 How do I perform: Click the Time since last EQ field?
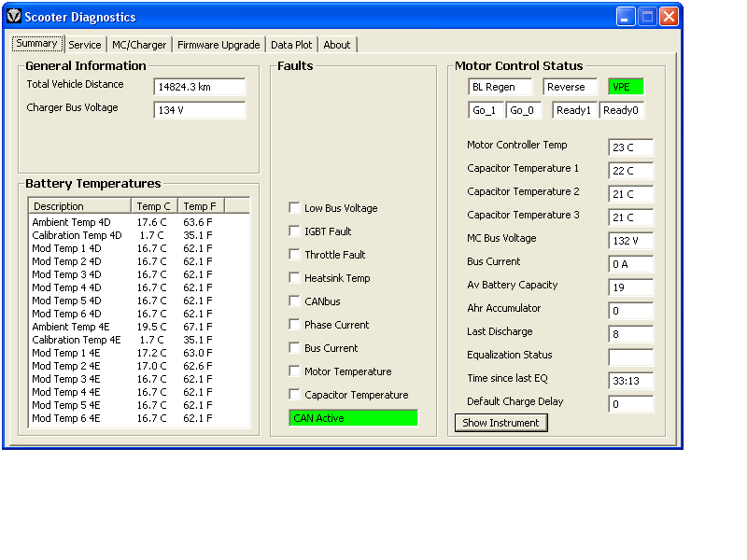click(x=631, y=381)
